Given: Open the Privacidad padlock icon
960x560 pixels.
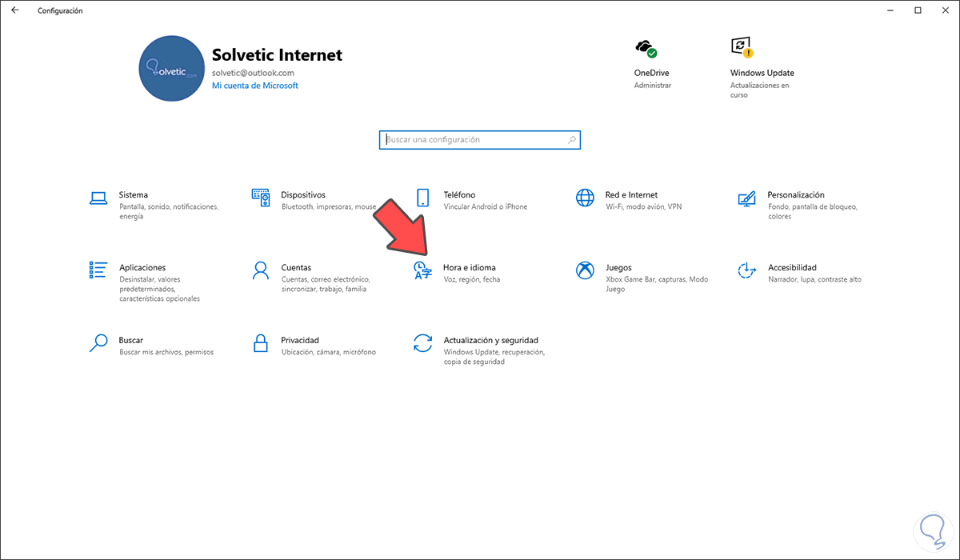Looking at the screenshot, I should tap(261, 343).
